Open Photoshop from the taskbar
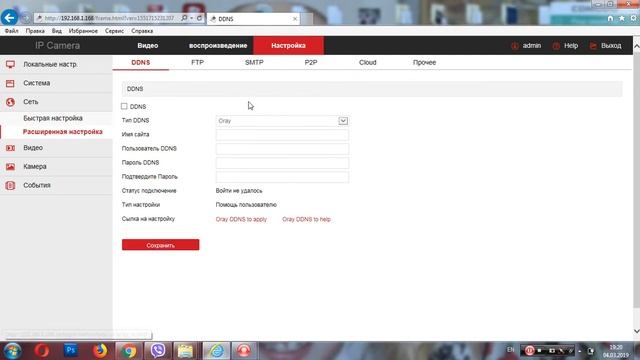 71,351
